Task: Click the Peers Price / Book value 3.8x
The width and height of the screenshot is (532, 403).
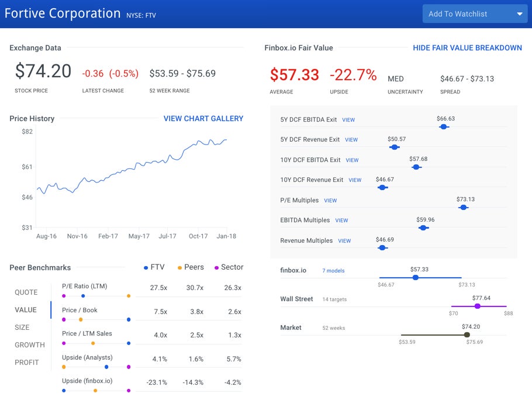Action: tap(197, 312)
